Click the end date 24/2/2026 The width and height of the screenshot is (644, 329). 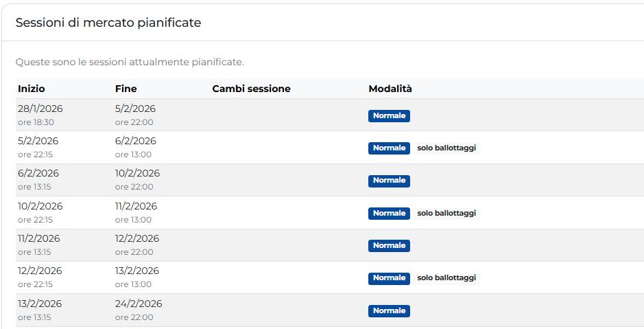(139, 304)
